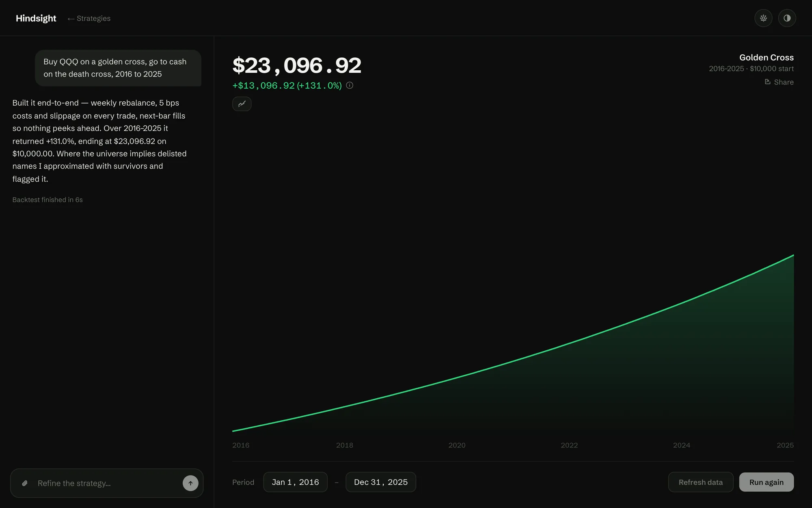This screenshot has width=812, height=508.
Task: Send the refinement with arrow button
Action: point(190,483)
